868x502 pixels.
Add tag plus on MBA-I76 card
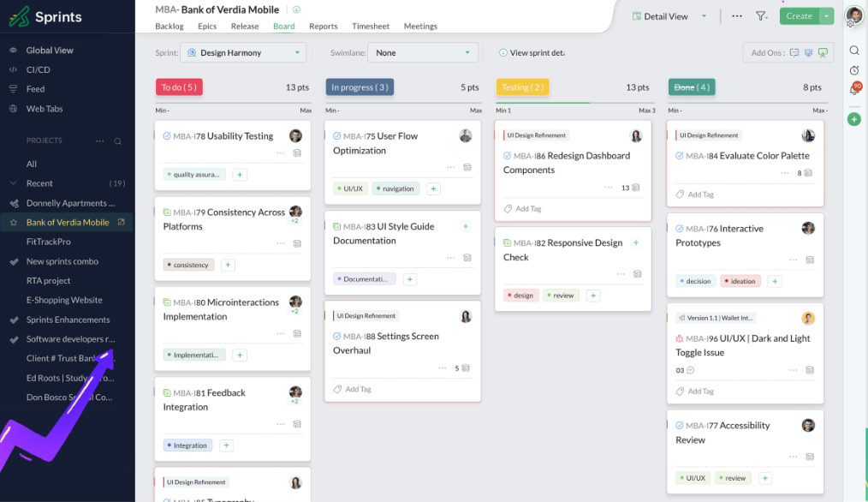coord(775,282)
